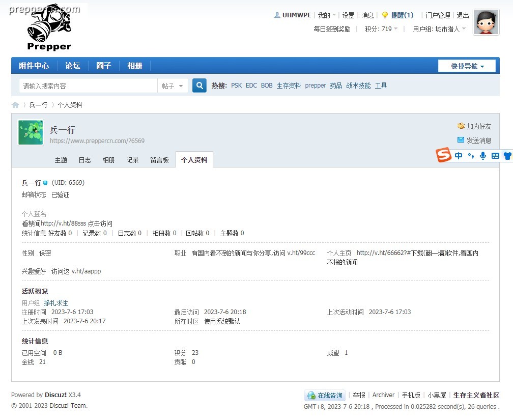The height and width of the screenshot is (420, 513).
Task: Open the 快捷导航 quick navigation dropdown
Action: click(467, 66)
